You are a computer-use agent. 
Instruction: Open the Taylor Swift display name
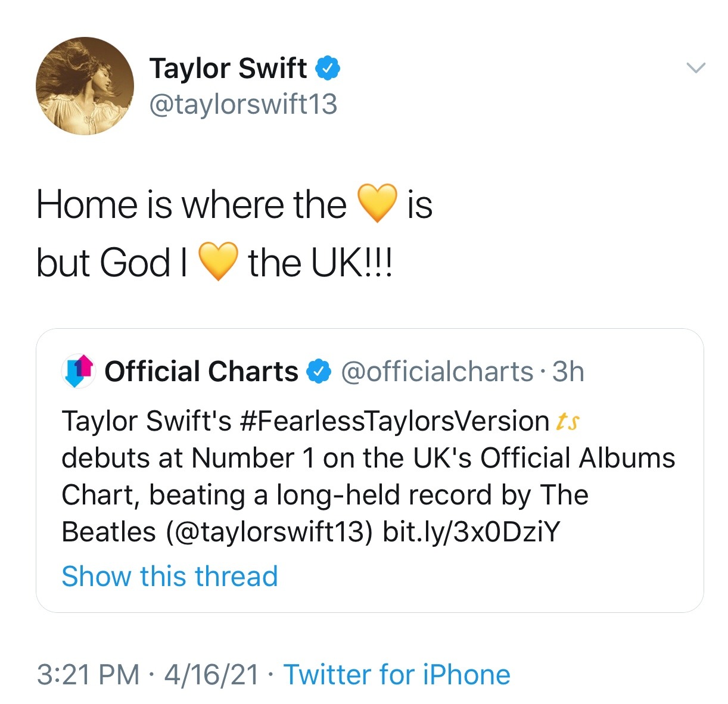click(x=228, y=68)
